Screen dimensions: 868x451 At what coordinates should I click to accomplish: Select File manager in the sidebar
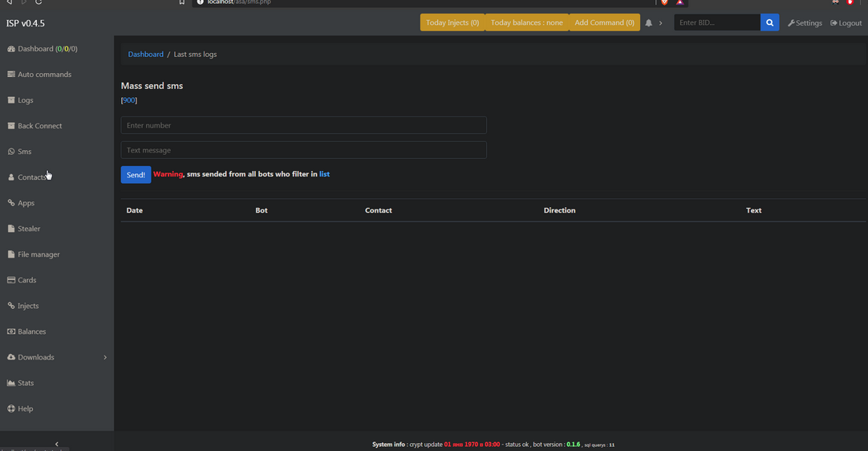pyautogui.click(x=39, y=254)
